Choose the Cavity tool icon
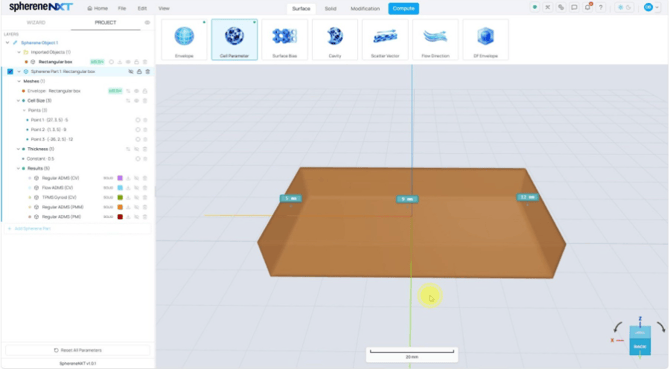The height and width of the screenshot is (369, 670). [x=335, y=39]
